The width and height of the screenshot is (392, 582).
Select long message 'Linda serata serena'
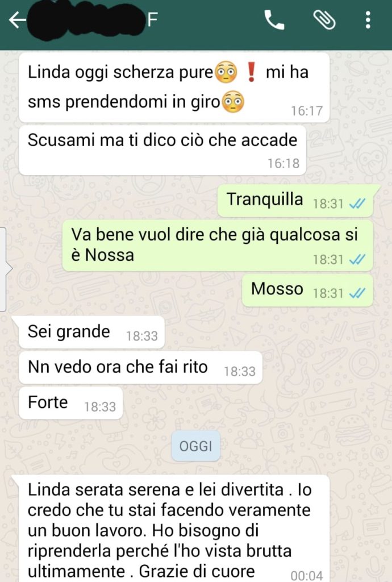pos(174,529)
